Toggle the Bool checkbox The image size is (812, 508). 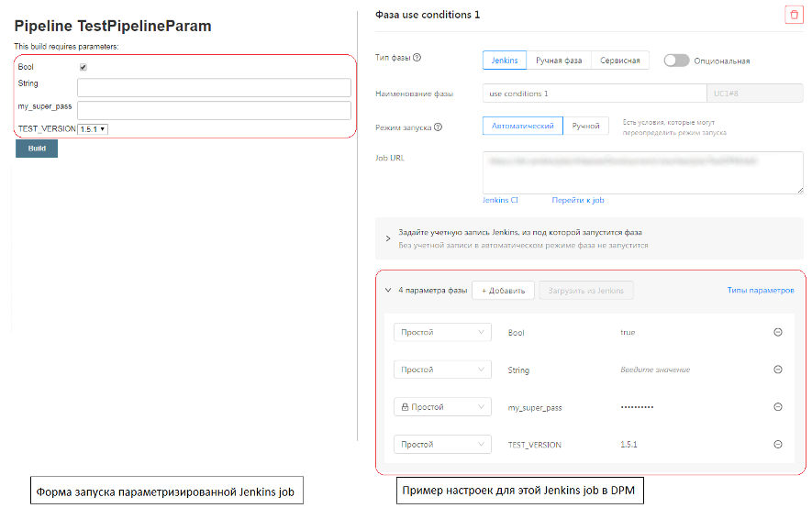click(x=83, y=67)
